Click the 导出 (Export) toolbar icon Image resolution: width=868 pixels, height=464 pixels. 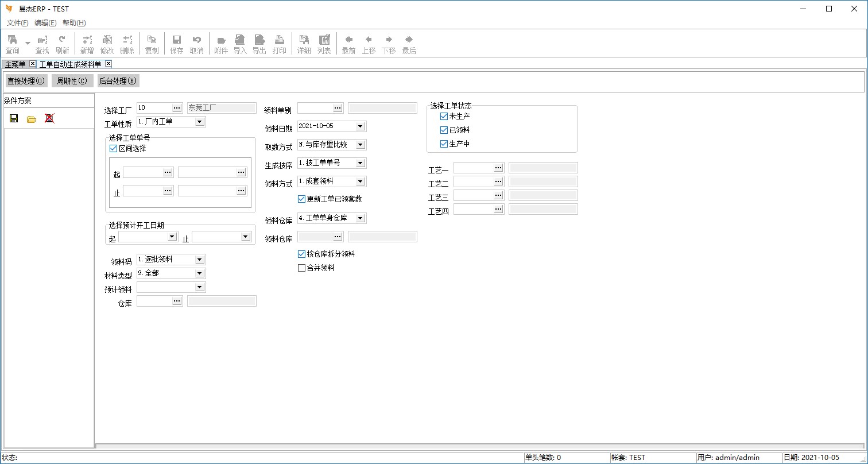click(x=259, y=44)
